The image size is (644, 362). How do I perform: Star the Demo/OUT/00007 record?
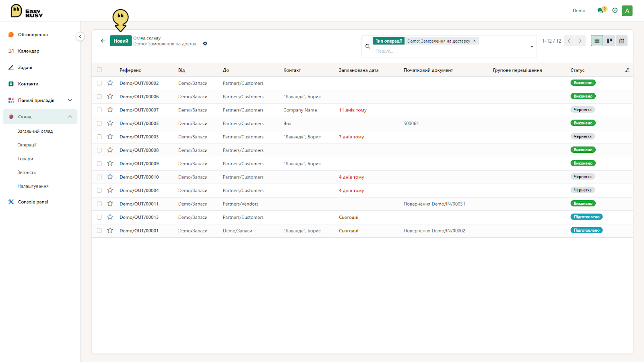tap(110, 110)
